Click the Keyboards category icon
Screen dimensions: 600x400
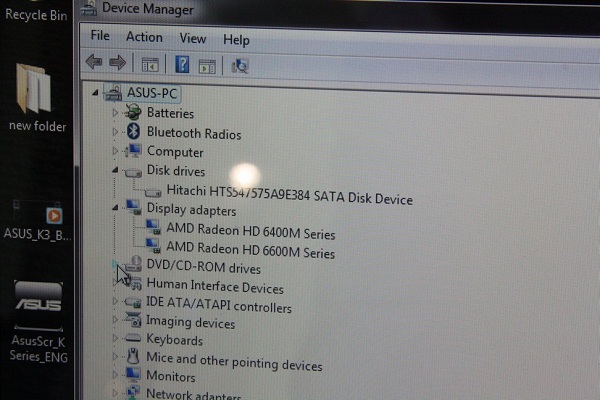(133, 338)
